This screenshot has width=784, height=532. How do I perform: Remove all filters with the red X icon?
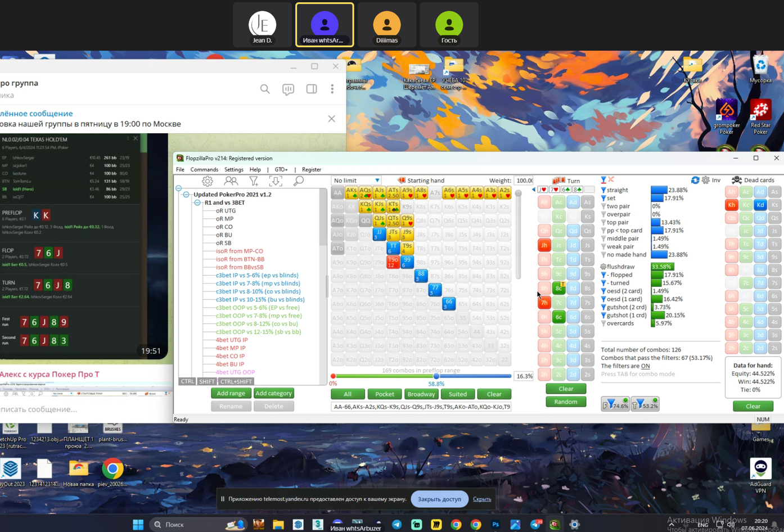[611, 180]
